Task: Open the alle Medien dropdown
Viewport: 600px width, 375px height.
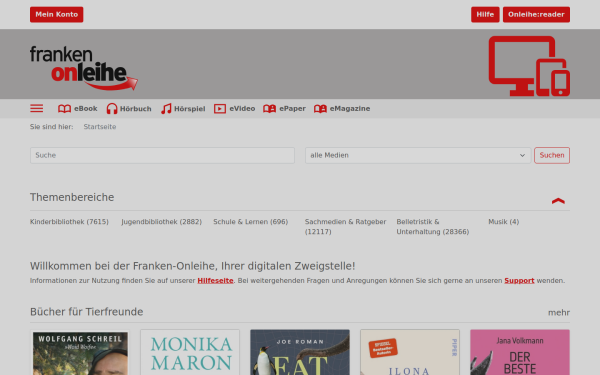Action: [x=418, y=155]
